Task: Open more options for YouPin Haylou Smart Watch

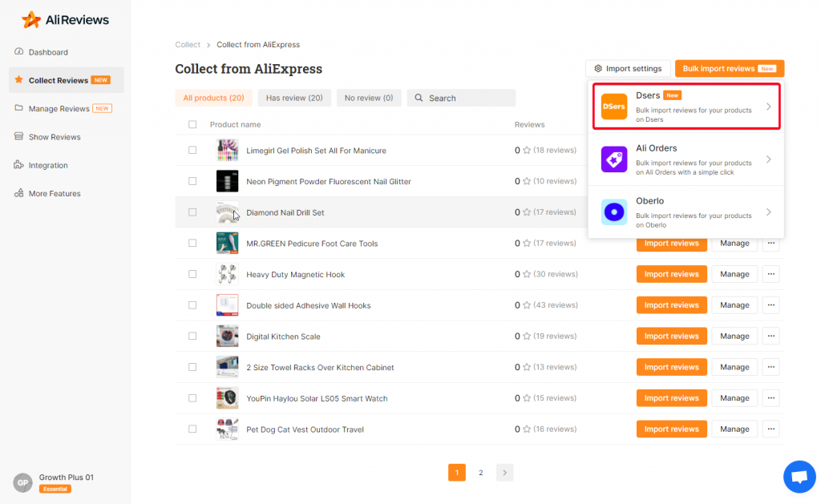Action: point(771,397)
